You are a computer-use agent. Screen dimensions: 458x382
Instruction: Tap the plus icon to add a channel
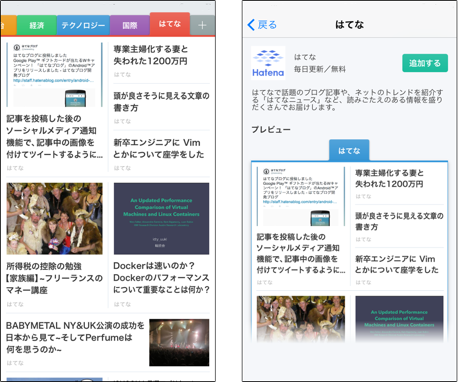(202, 25)
